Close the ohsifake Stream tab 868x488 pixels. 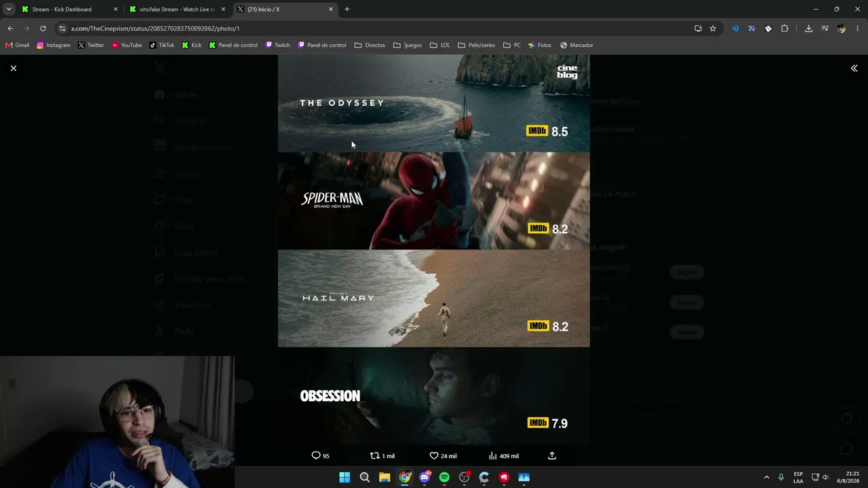[223, 9]
